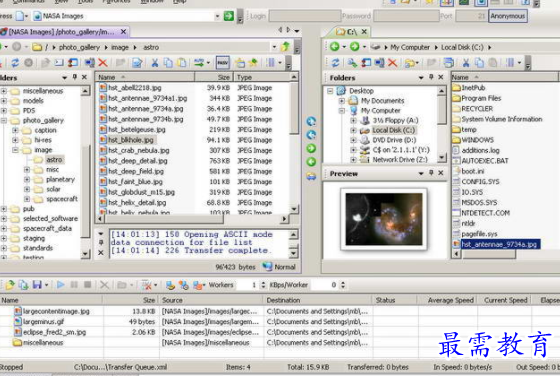The image size is (560, 376).
Task: Close the Preview panel with its X
Action: (x=441, y=173)
